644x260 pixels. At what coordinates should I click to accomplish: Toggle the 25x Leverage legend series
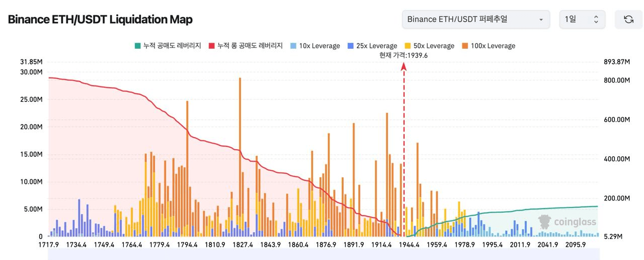[x=372, y=46]
